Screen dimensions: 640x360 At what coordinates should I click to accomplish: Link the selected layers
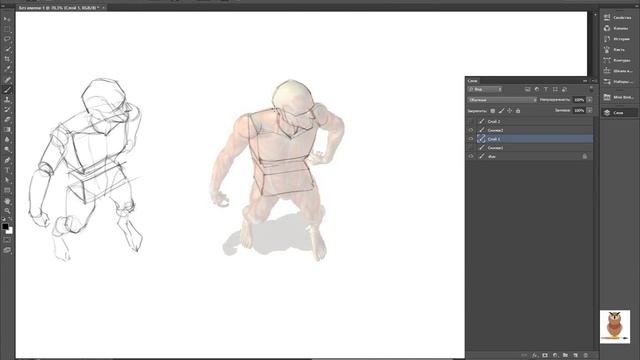(x=524, y=356)
